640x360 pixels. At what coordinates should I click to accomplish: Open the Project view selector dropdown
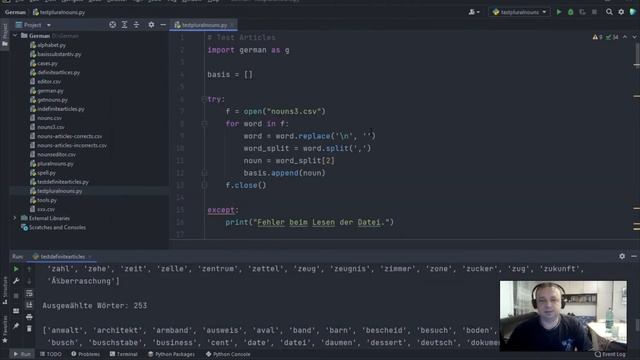pos(33,25)
